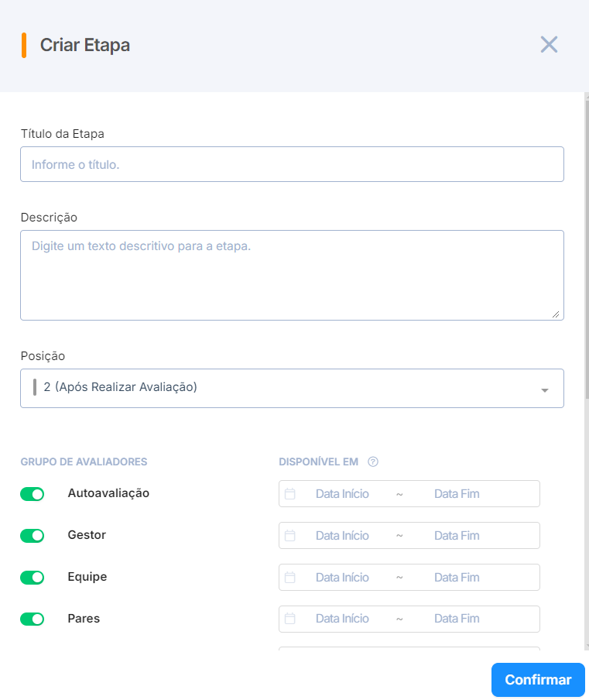Click calendar icon in Autoavaliação date row

tap(290, 494)
